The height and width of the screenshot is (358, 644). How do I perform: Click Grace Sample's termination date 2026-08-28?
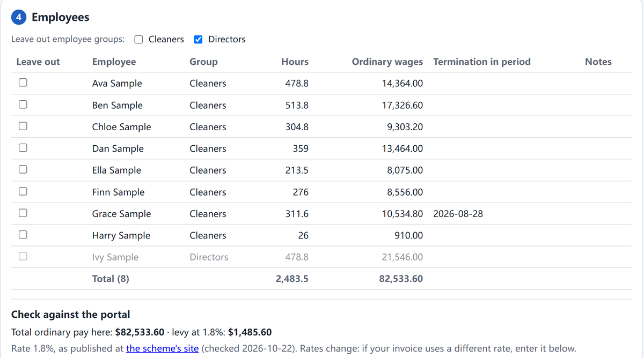tap(458, 214)
